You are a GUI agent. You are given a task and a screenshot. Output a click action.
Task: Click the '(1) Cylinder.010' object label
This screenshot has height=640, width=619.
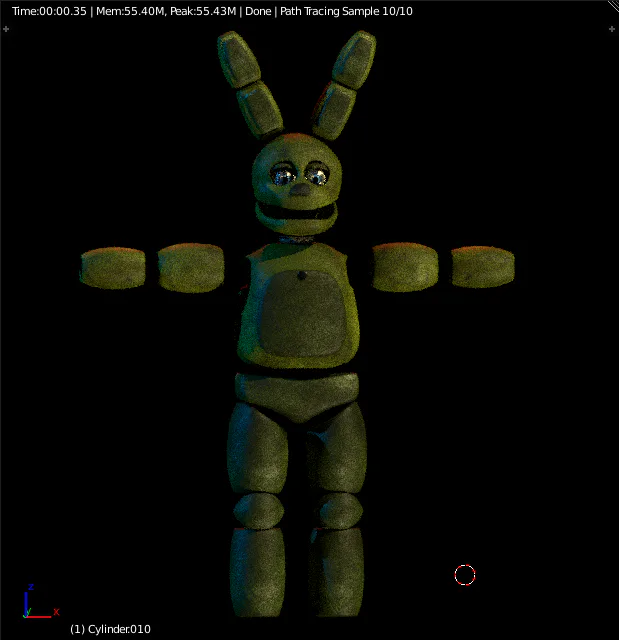[x=110, y=629]
